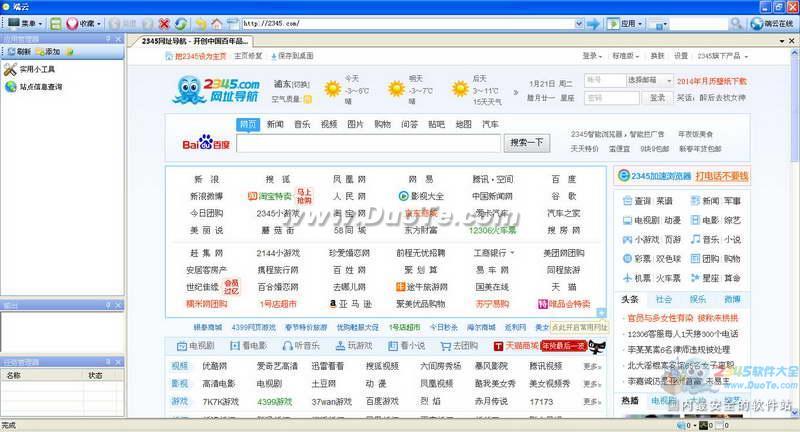Click the page vertical scrollbar up arrow
This screenshot has height=432, width=800.
tap(795, 54)
